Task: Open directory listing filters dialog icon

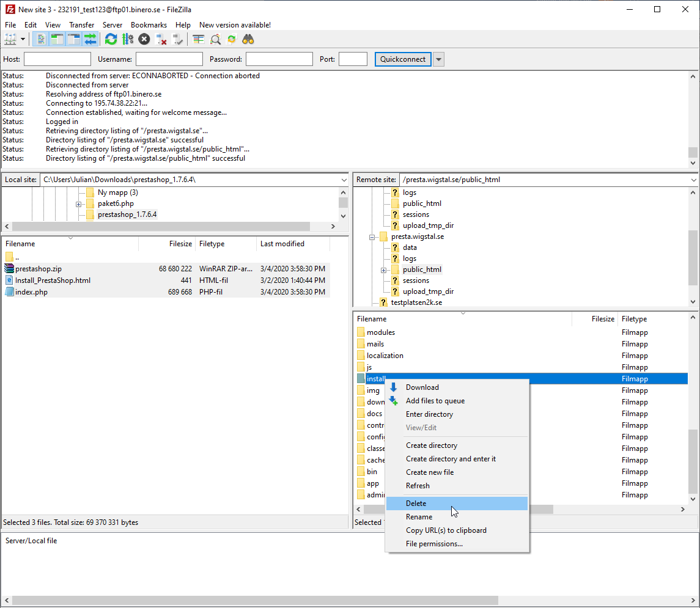Action: [x=198, y=39]
